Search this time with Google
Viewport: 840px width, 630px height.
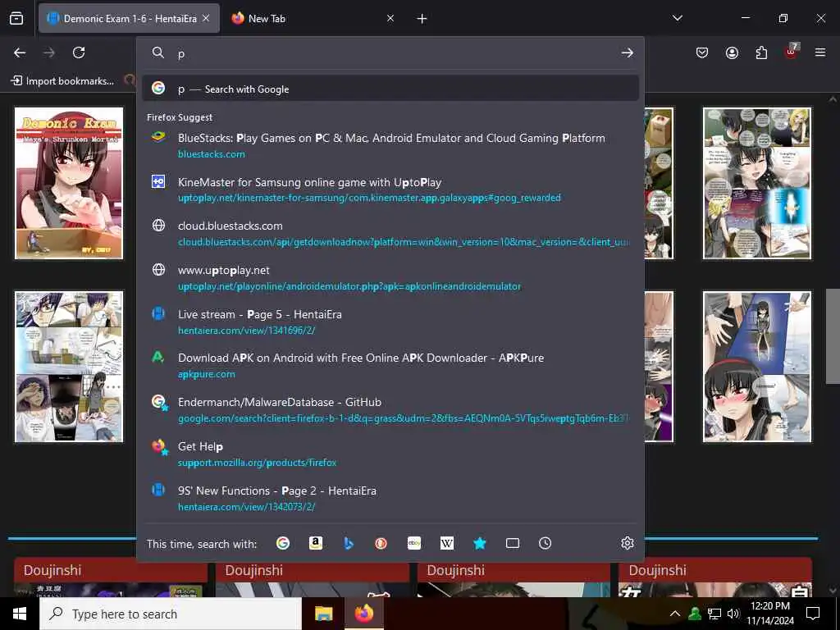[x=283, y=543]
